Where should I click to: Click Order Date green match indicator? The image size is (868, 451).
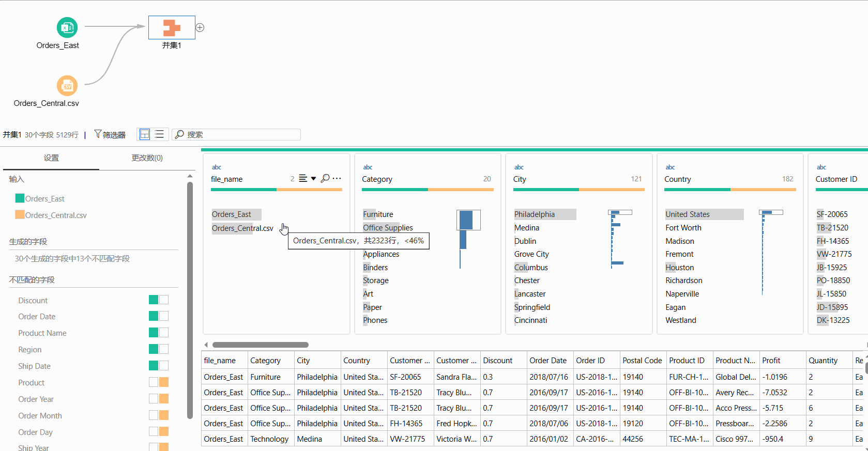point(154,316)
